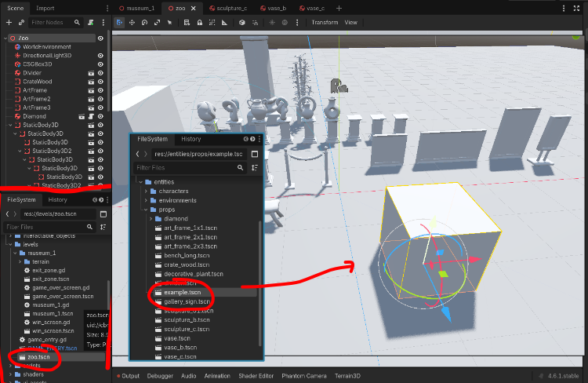Hide the CrateWood node with eye icon
588x383 pixels.
coord(100,82)
